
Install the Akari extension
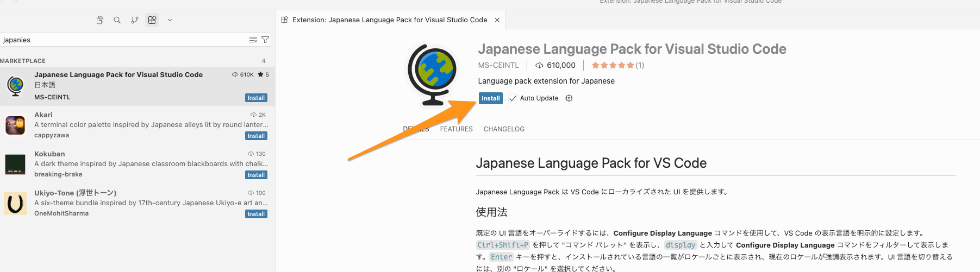coord(256,136)
